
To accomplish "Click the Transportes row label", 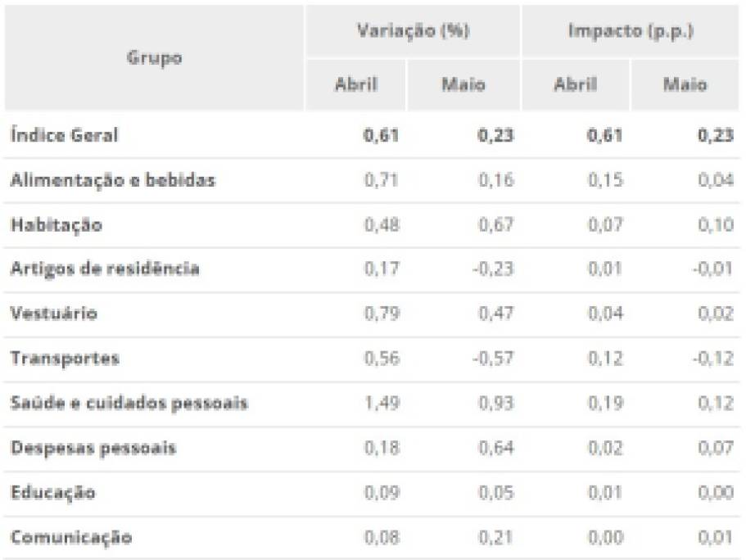I will [65, 359].
